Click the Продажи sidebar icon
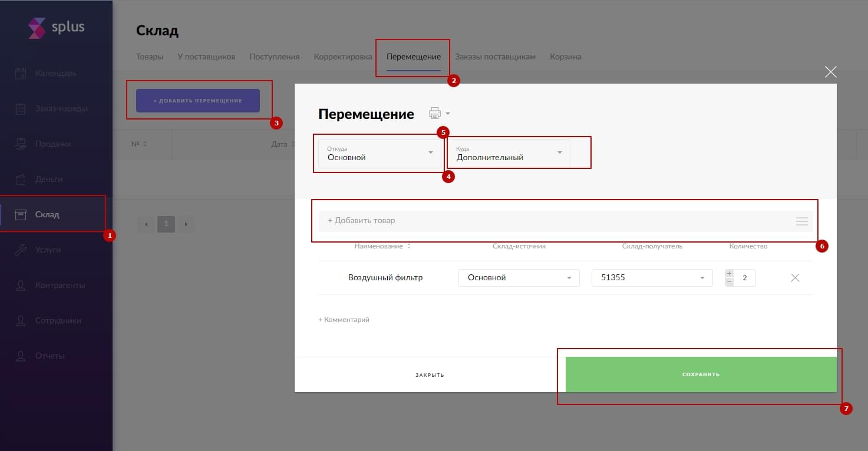Screen dimensions: 868x451 coord(21,144)
